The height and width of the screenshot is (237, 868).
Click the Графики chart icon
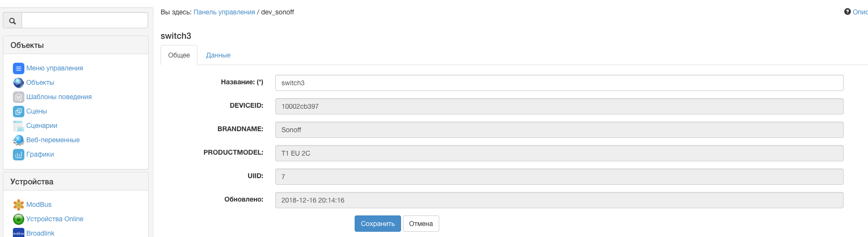click(x=18, y=155)
